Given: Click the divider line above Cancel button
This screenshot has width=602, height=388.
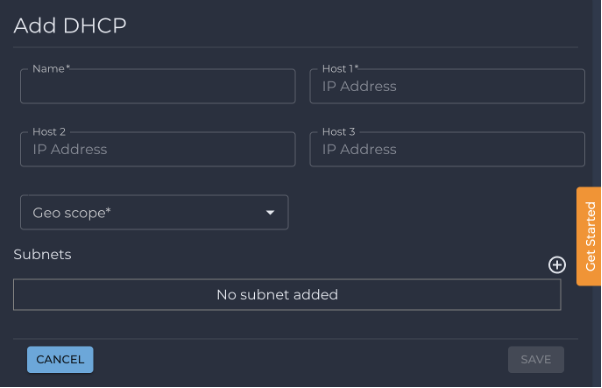Looking at the screenshot, I should [295, 339].
